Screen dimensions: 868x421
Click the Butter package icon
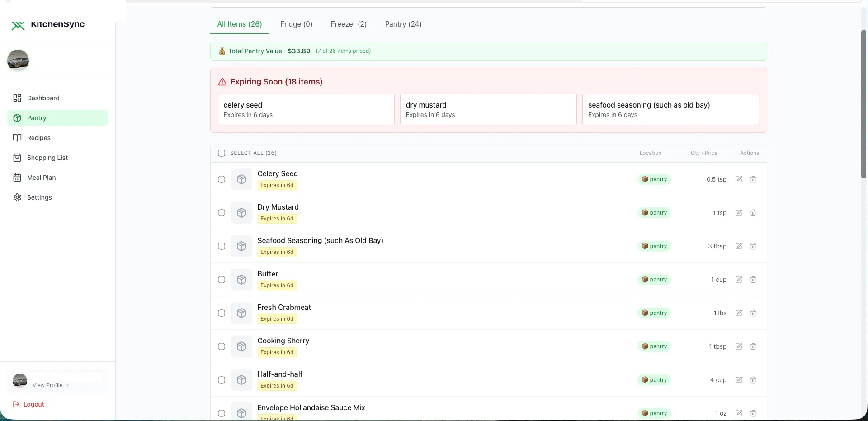[x=241, y=280]
